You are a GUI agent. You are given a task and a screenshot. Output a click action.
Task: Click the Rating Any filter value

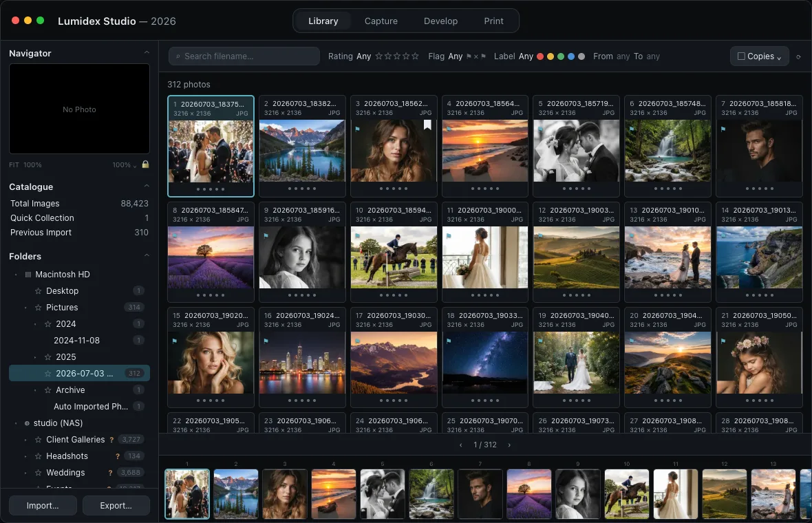pyautogui.click(x=363, y=56)
